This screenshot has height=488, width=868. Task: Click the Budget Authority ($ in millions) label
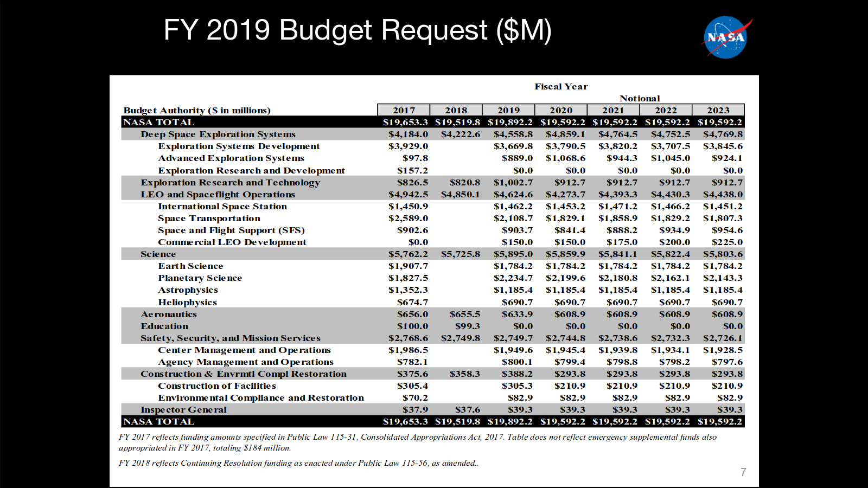point(197,111)
